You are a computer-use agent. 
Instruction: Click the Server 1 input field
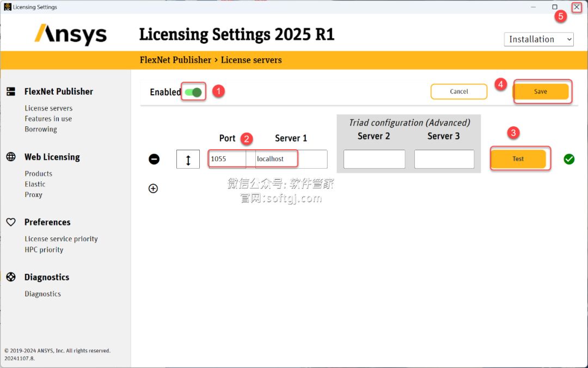point(291,159)
